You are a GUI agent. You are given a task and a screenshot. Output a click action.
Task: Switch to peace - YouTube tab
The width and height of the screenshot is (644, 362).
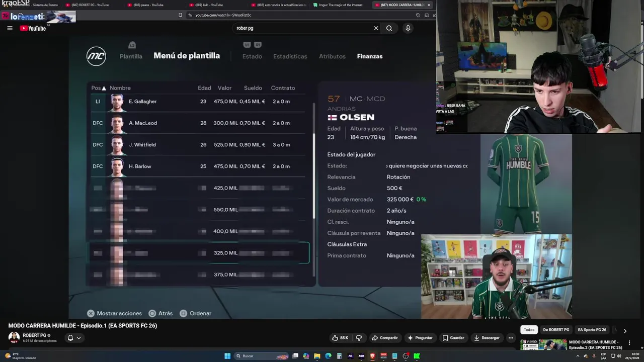[151, 5]
